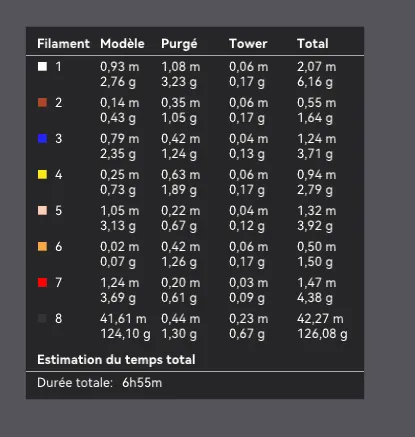
Task: Click the total weight 4,38 g
Action: point(315,298)
